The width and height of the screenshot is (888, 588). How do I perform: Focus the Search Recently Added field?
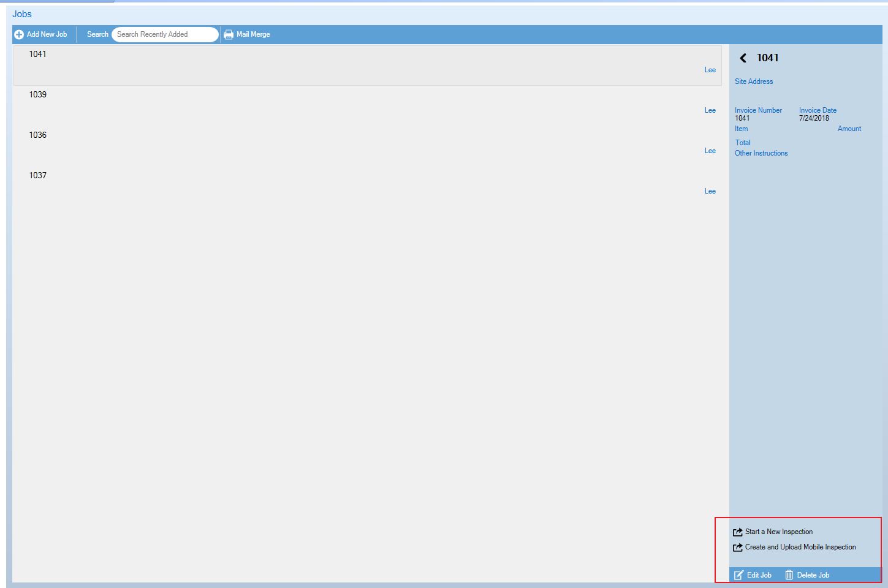pos(165,34)
